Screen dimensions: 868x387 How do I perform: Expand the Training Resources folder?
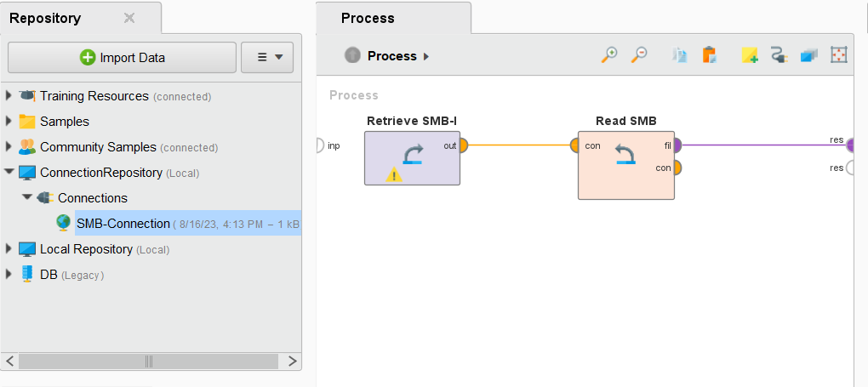coord(9,96)
